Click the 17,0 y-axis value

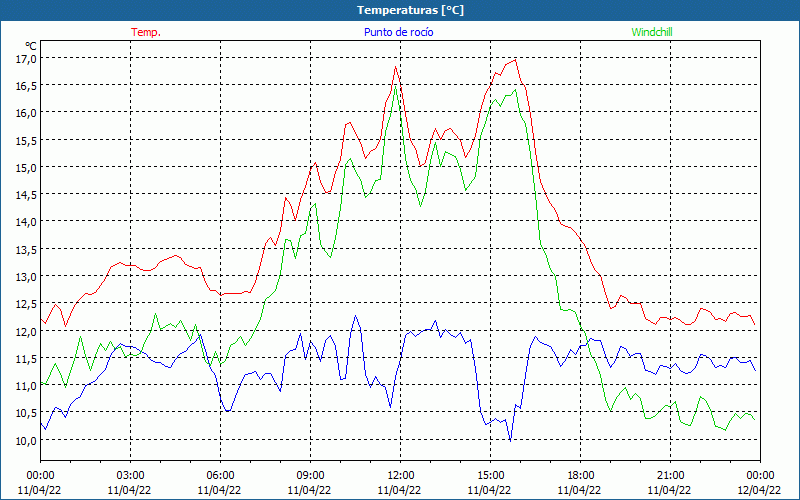(x=26, y=59)
